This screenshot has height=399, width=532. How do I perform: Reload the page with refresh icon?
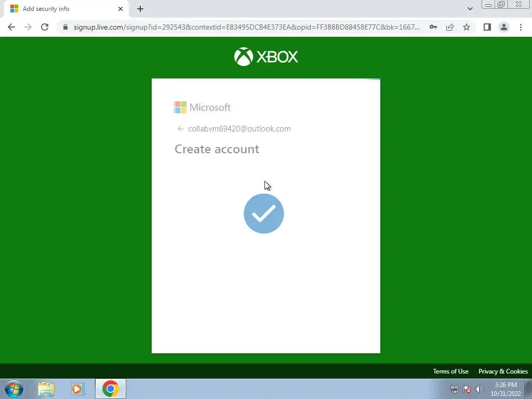45,27
